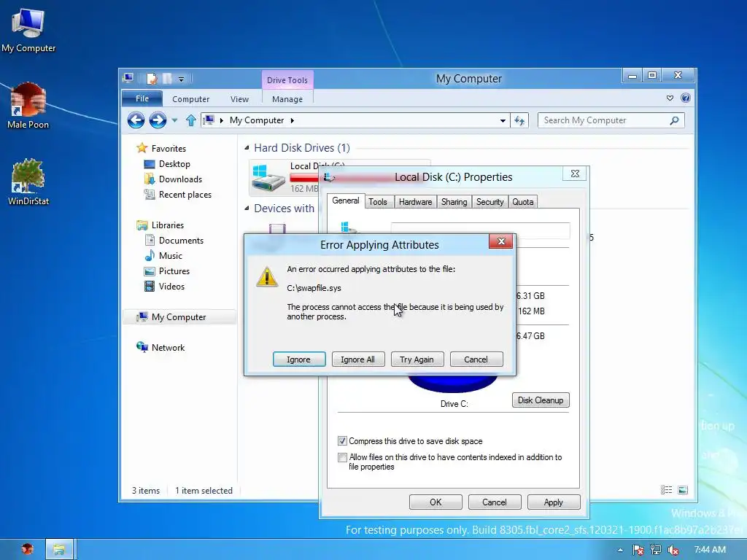The height and width of the screenshot is (560, 747).
Task: Toggle Compress this drive to save disk space
Action: 342,441
